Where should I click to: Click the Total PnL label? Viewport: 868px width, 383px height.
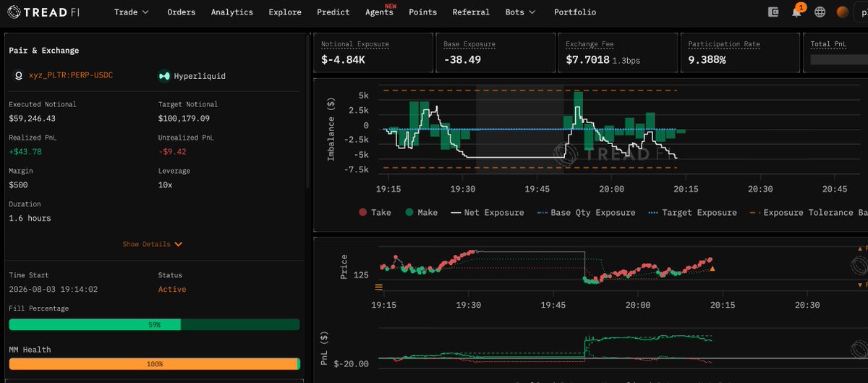[x=829, y=44]
